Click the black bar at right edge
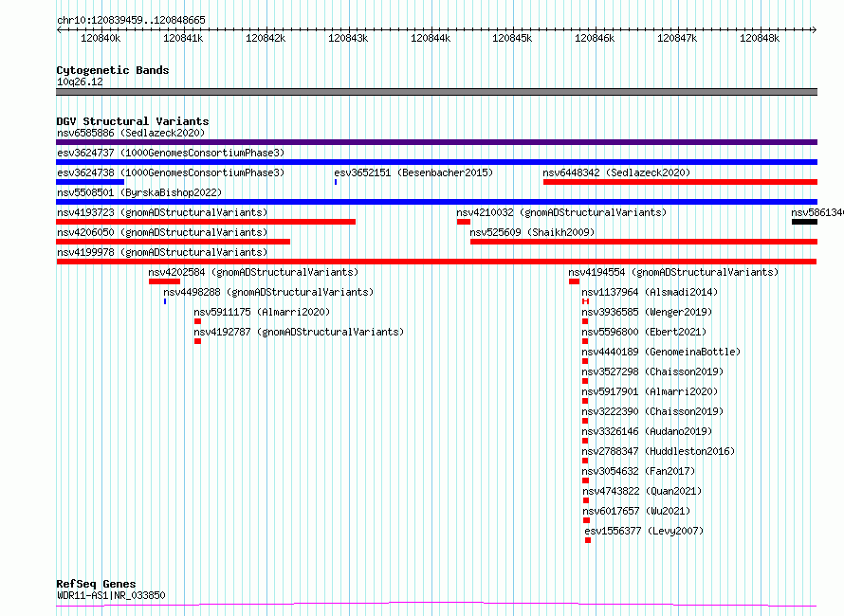844x616 pixels. (804, 222)
